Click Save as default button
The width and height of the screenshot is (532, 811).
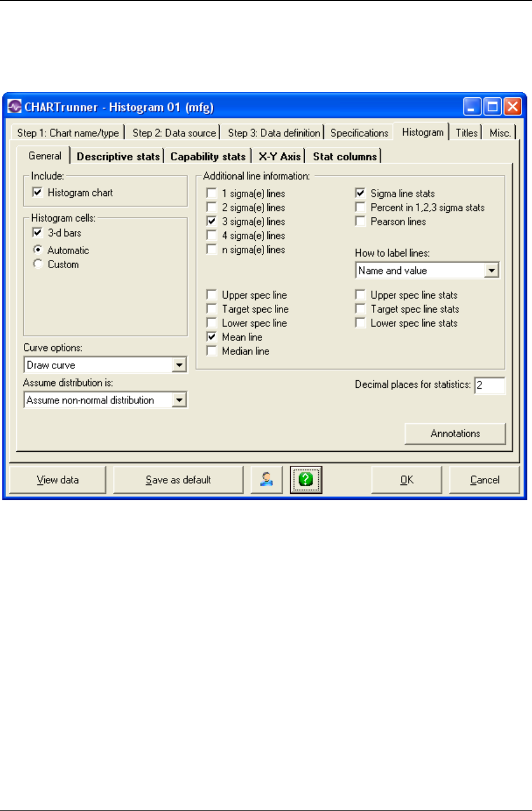(178, 480)
